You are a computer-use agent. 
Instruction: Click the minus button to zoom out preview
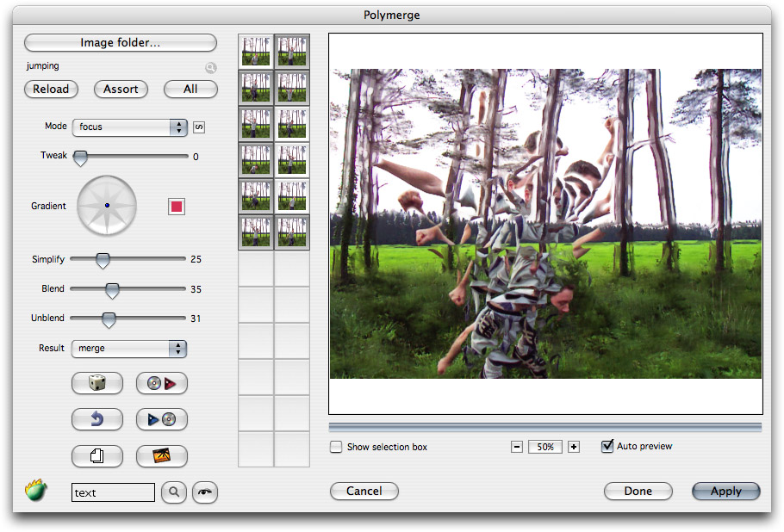517,447
